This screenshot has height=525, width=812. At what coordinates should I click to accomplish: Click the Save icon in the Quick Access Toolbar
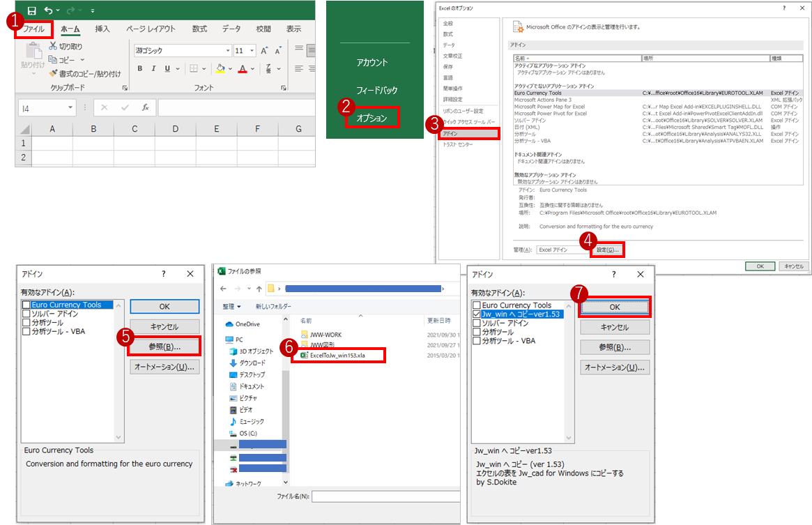coord(31,10)
